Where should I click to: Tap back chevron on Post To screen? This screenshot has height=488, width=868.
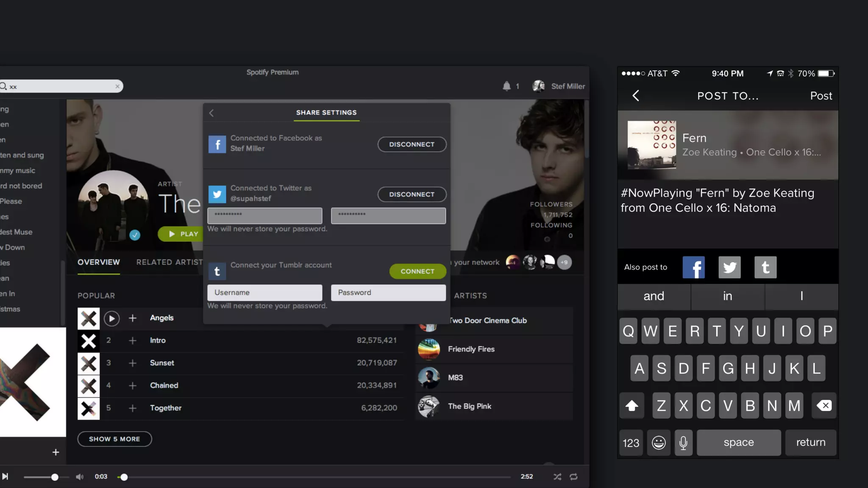click(636, 96)
